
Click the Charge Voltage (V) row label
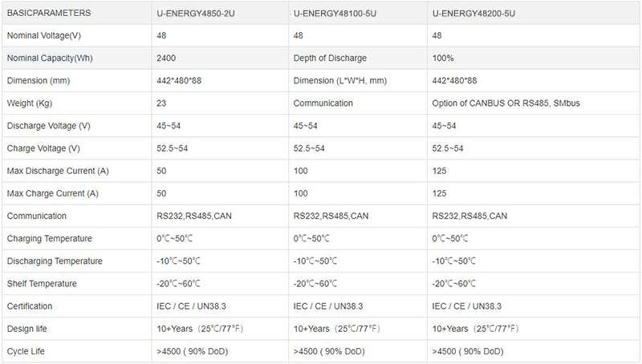(43, 148)
